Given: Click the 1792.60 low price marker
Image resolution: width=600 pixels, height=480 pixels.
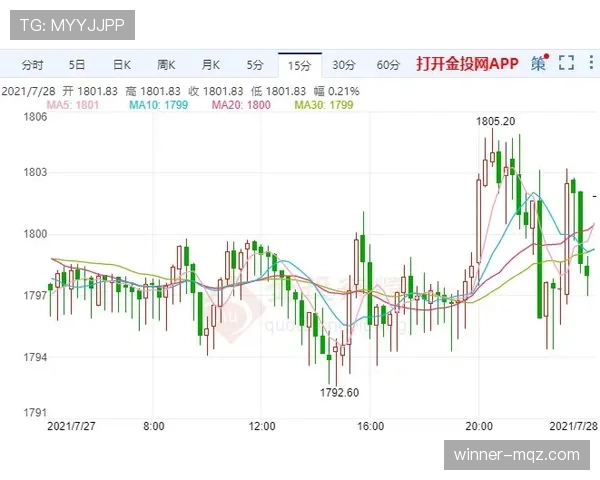Looking at the screenshot, I should (339, 393).
